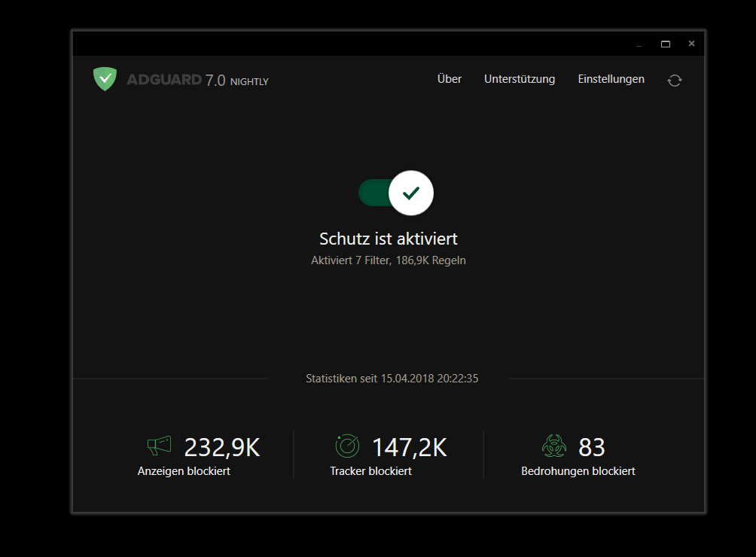Click the radar tracker blocked icon
This screenshot has height=557, width=756.
pos(347,446)
